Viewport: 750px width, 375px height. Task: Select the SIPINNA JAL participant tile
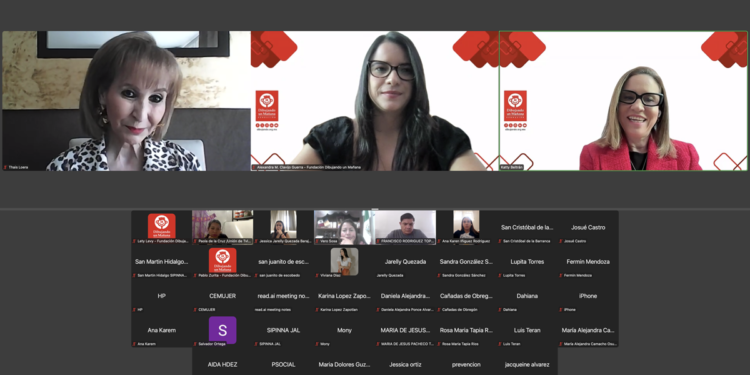click(284, 330)
